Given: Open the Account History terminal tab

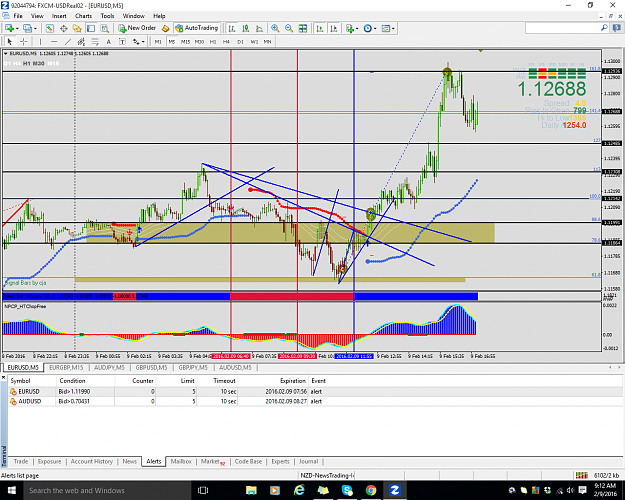Looking at the screenshot, I should point(92,461).
